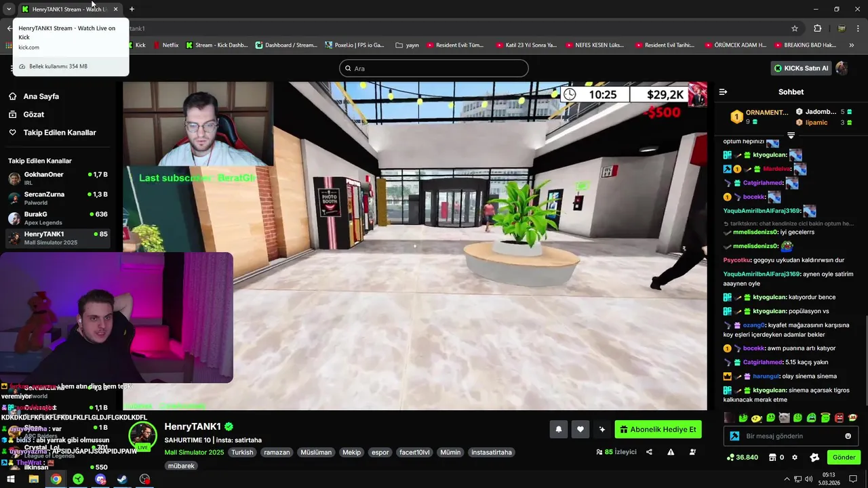Bookmark the page with the star icon

(795, 28)
